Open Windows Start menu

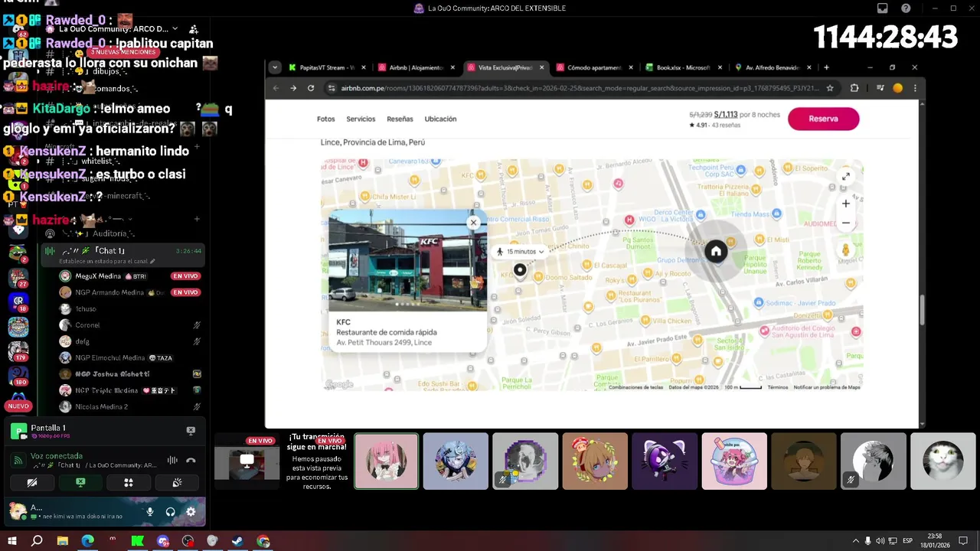11,541
